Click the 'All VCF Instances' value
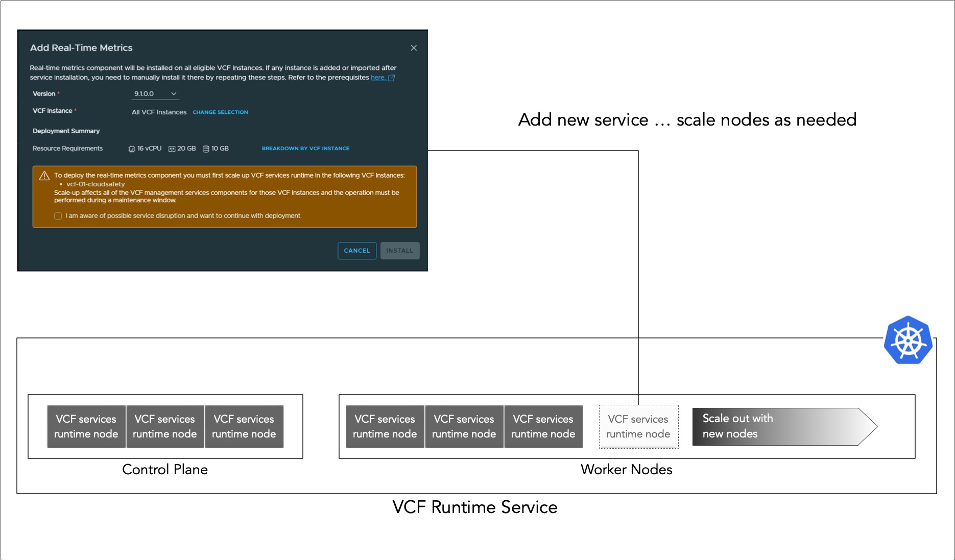Image resolution: width=955 pixels, height=560 pixels. [159, 112]
